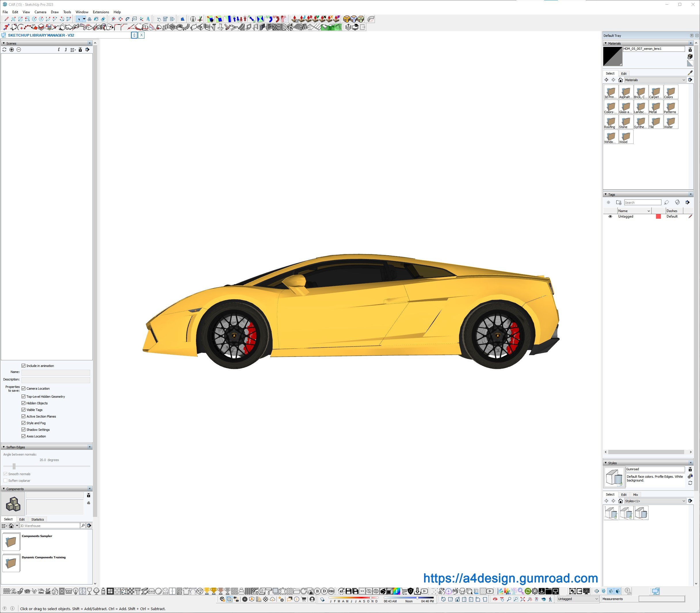Screen dimensions: 700x613
Task: Open the Materials collection dropdown
Action: 684,80
